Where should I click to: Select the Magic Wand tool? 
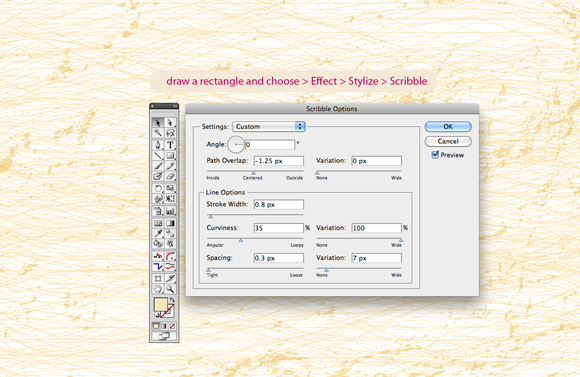158,133
